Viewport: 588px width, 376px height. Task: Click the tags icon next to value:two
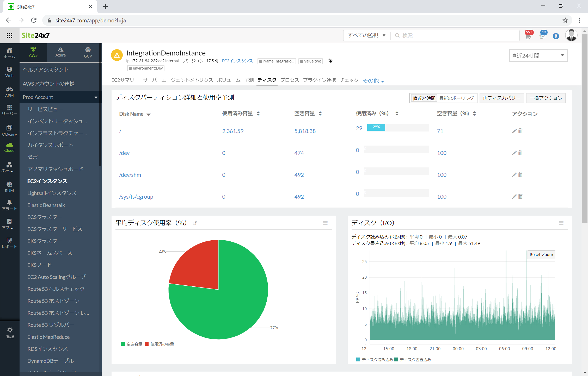pyautogui.click(x=330, y=61)
